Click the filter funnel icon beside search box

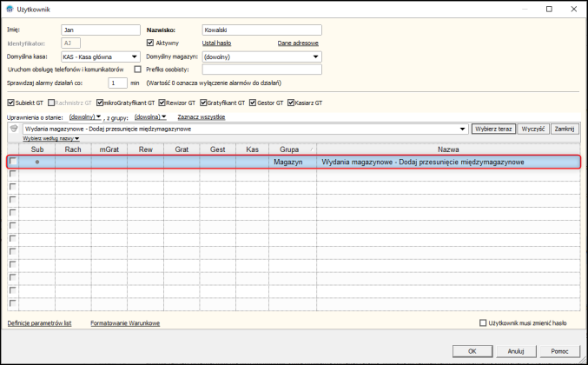(14, 129)
